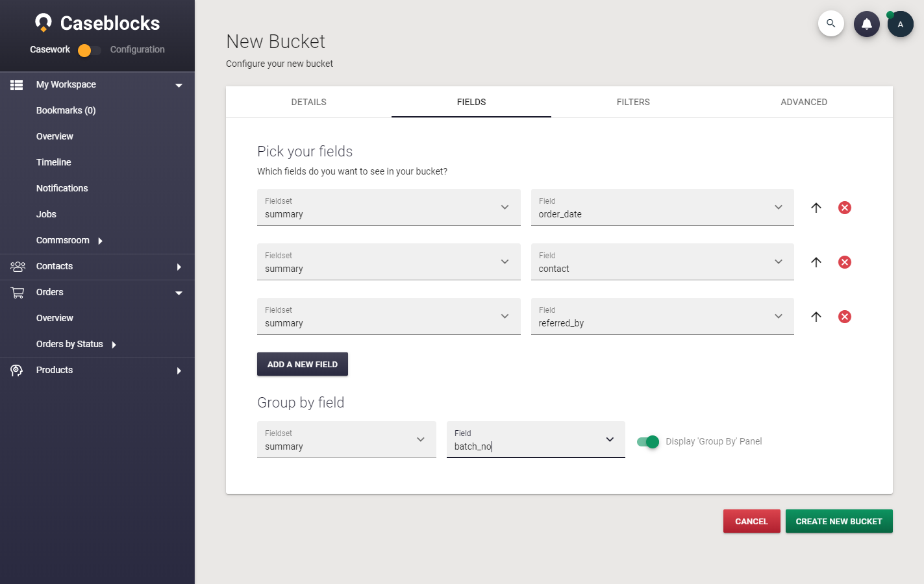This screenshot has height=584, width=924.
Task: Open Timeline in sidebar
Action: pyautogui.click(x=54, y=162)
